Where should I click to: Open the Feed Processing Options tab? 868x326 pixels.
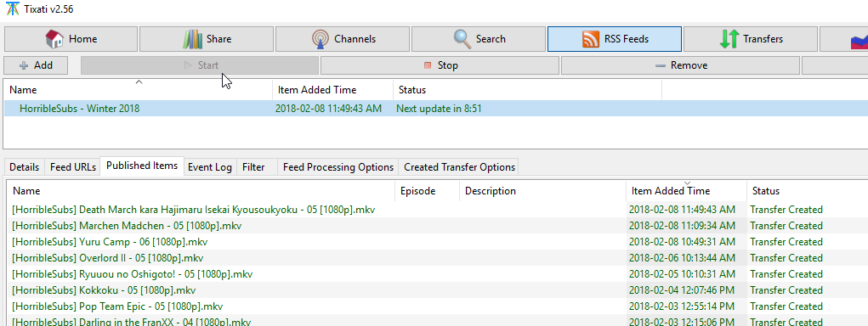338,167
